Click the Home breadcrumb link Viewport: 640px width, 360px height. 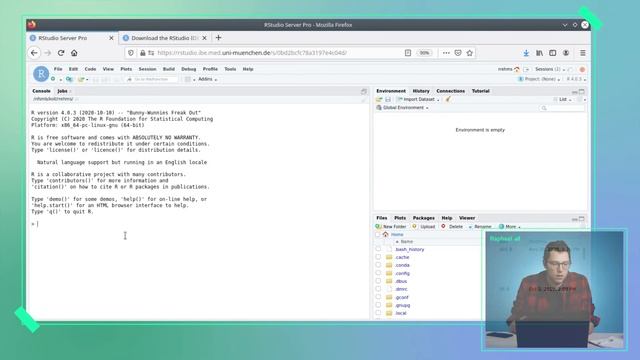tap(397, 234)
